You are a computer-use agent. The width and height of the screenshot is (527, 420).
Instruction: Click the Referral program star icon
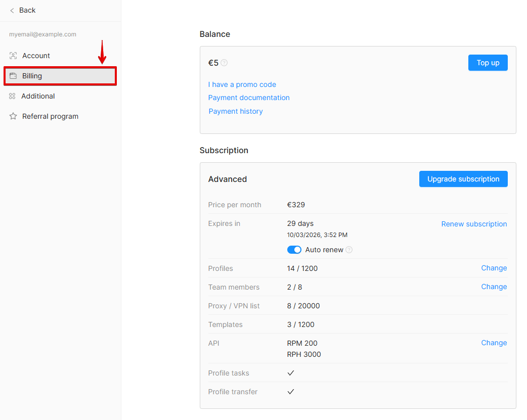[13, 116]
